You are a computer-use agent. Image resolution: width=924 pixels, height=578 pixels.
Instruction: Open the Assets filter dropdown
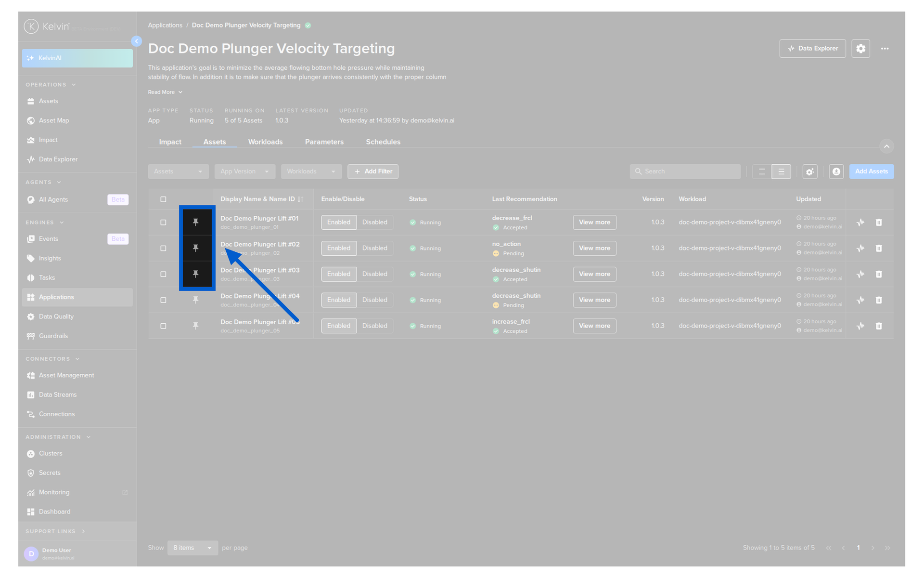tap(178, 171)
